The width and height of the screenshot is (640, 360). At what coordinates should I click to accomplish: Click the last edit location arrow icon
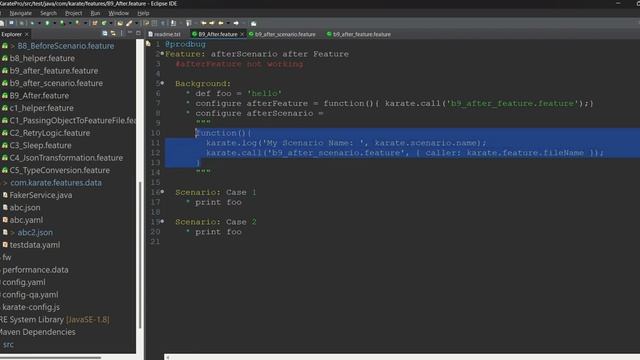coord(203,23)
